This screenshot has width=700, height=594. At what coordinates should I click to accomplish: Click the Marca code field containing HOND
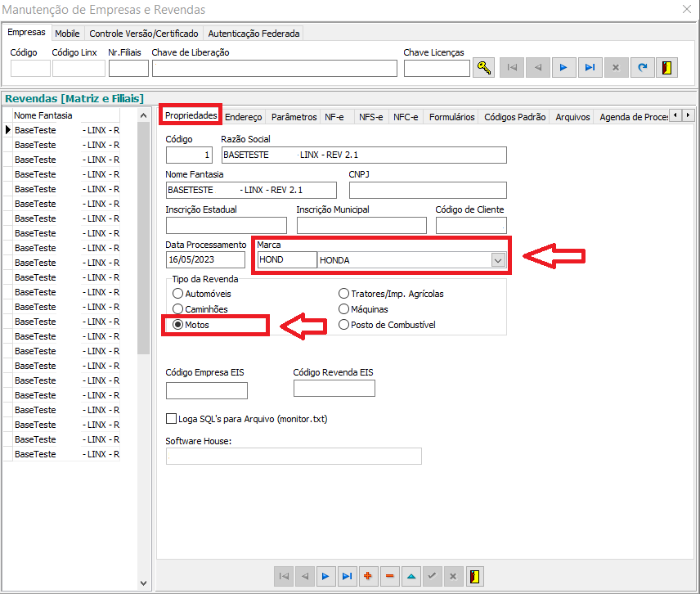coord(287,259)
